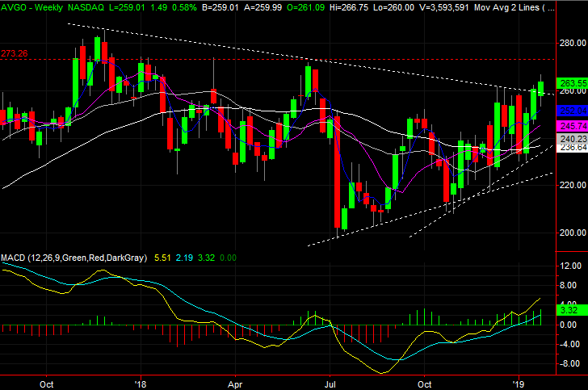
Task: Click the yellow MACD value 5.51
Action: pyautogui.click(x=162, y=258)
